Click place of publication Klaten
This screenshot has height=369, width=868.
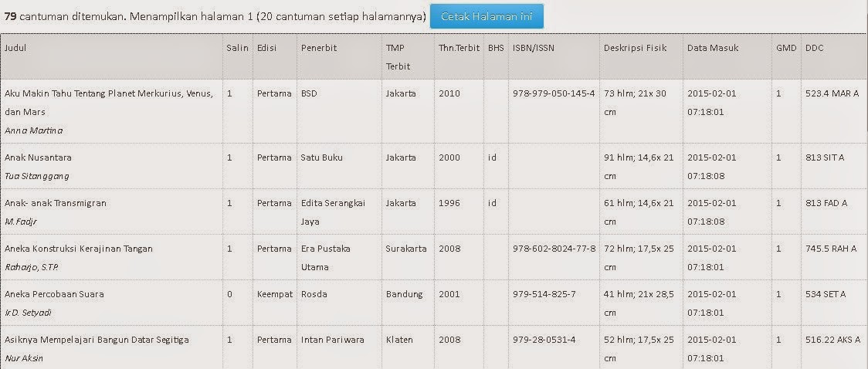pyautogui.click(x=399, y=340)
